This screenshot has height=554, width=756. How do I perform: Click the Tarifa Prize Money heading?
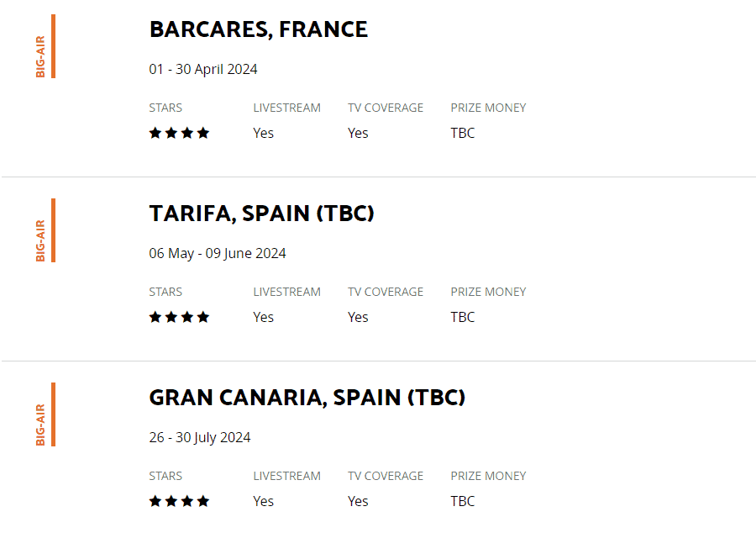click(488, 292)
